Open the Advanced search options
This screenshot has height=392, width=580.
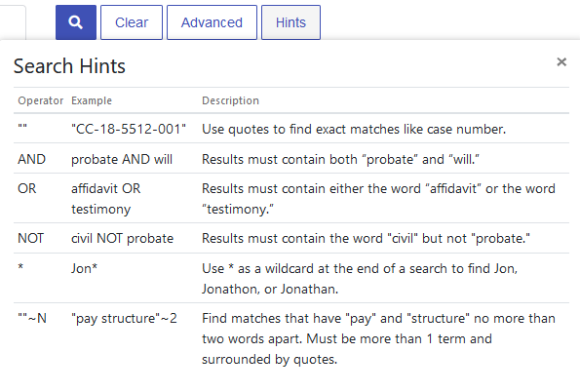coord(212,22)
